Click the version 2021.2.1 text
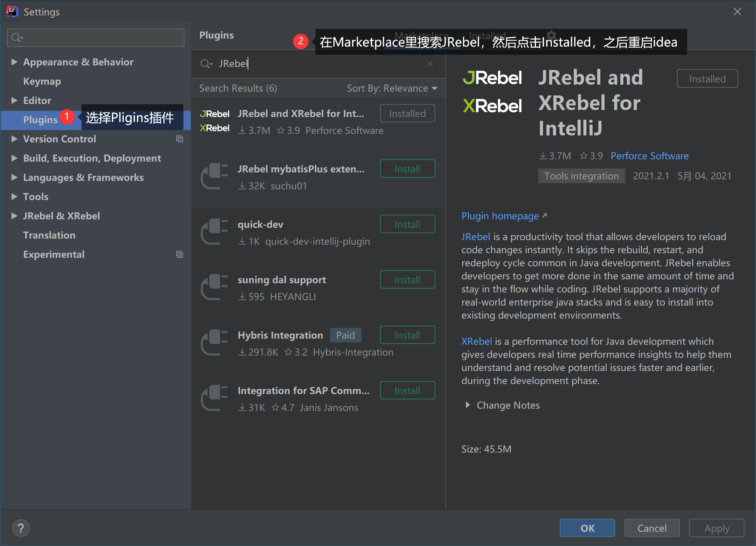Screen dimensions: 756x546 point(651,176)
